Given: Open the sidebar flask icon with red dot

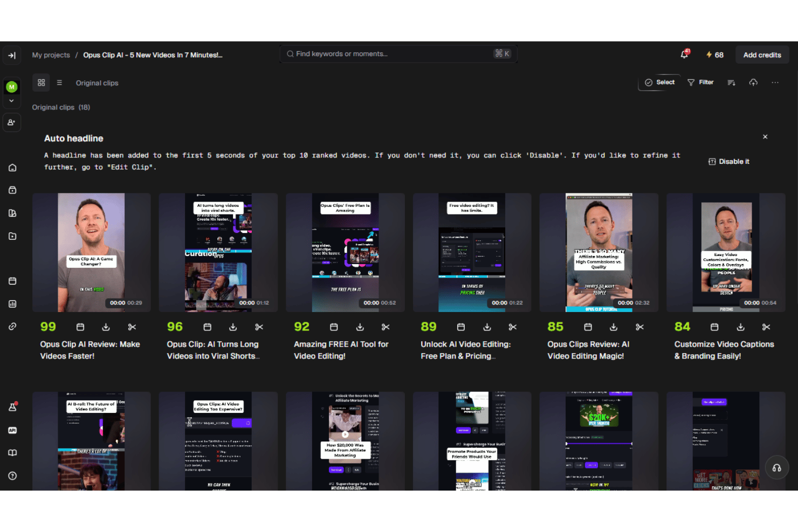Looking at the screenshot, I should point(12,407).
